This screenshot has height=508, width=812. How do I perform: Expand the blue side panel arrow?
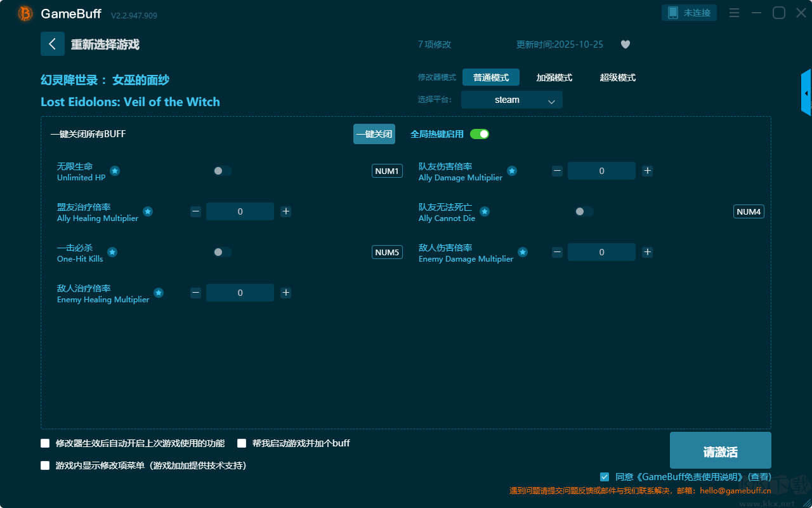pos(806,93)
